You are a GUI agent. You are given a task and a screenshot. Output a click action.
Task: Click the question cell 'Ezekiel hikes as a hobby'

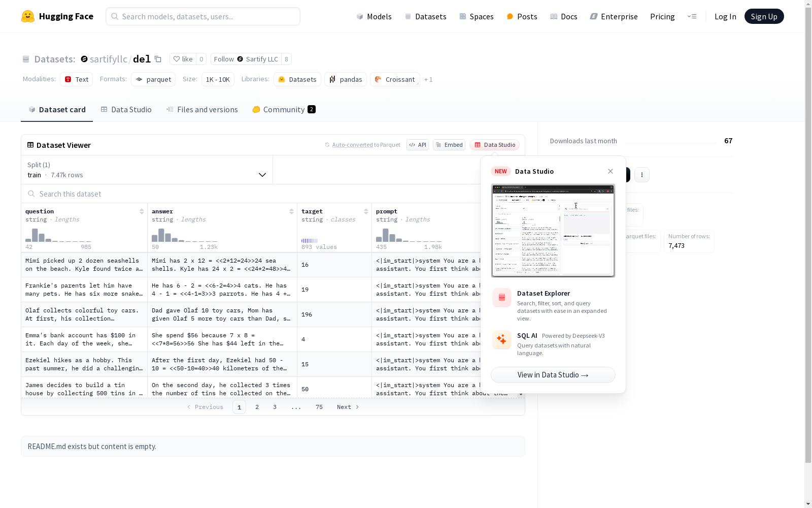(84, 364)
